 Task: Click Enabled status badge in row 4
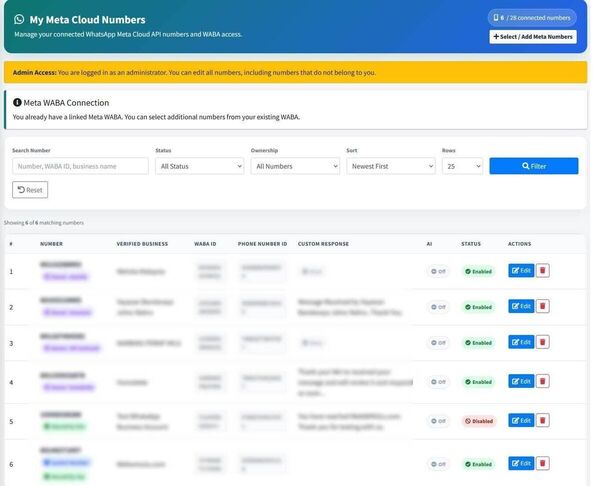tap(478, 382)
